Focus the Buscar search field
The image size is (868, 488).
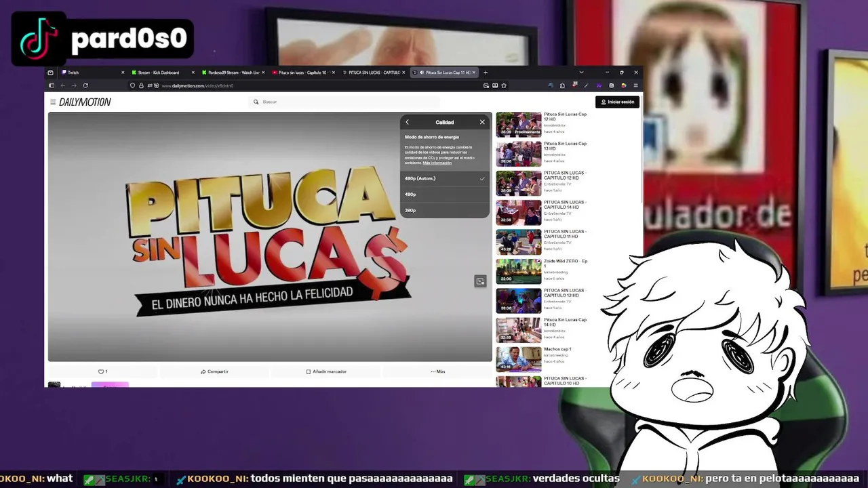pos(345,102)
